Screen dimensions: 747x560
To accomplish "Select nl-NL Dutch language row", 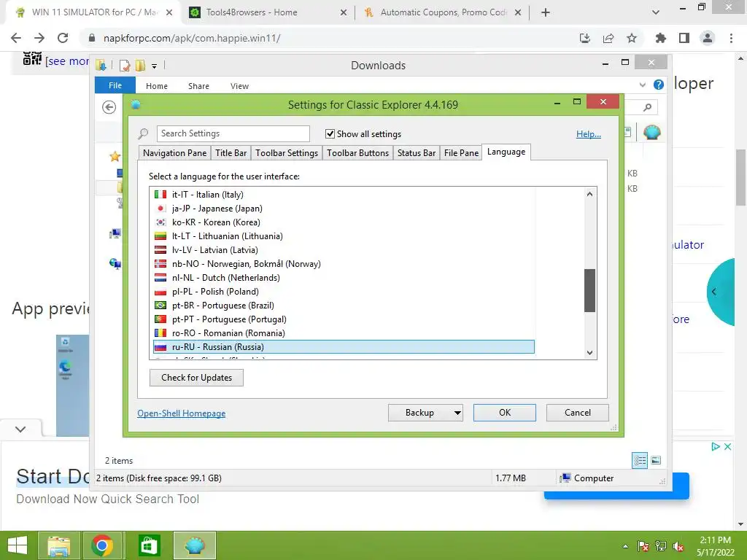I will click(x=344, y=277).
